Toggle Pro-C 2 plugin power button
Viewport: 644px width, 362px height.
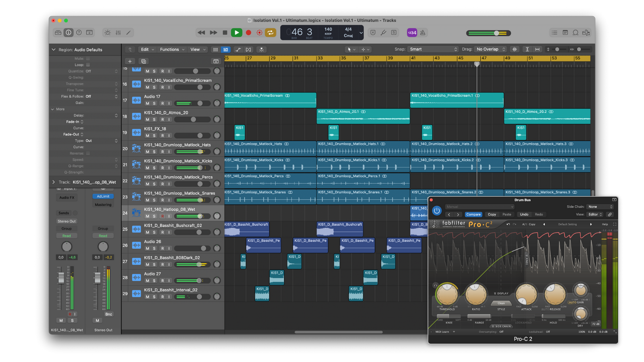(437, 211)
